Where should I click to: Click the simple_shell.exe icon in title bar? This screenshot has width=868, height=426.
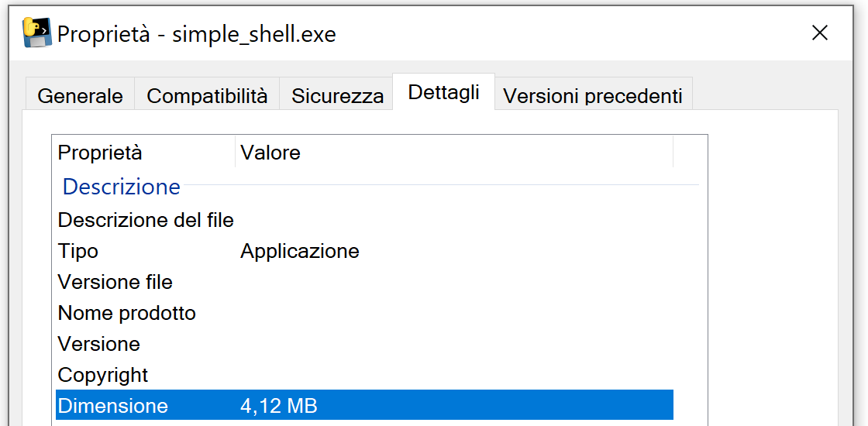37,33
